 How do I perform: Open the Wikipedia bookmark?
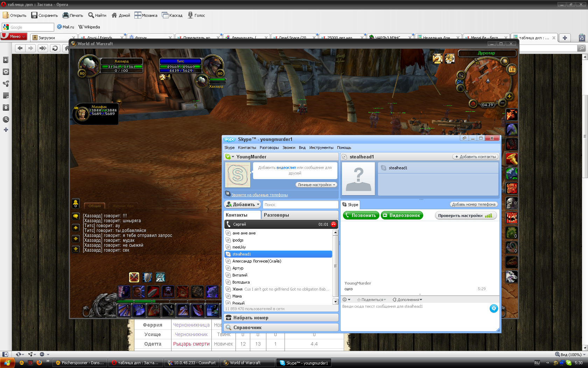tap(89, 27)
